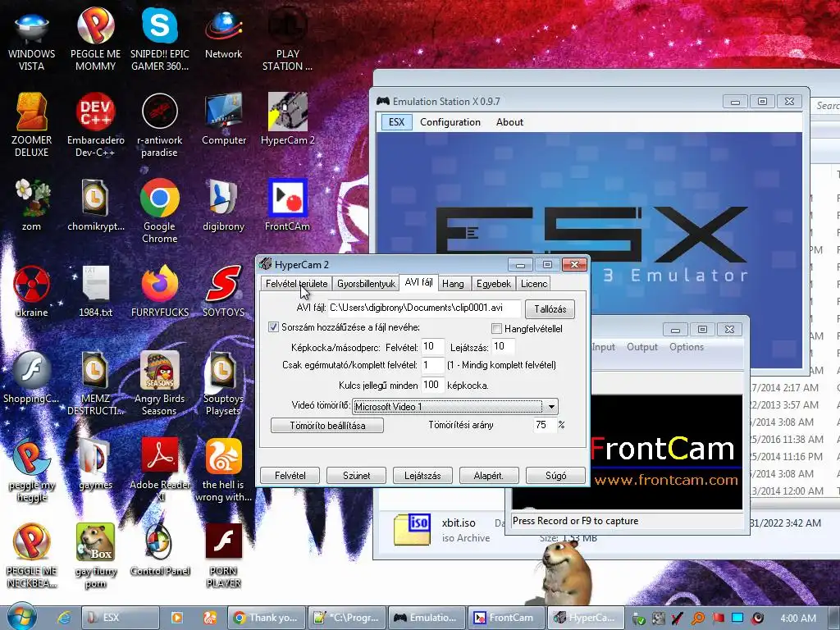Open FrontCam Options menu

click(687, 347)
